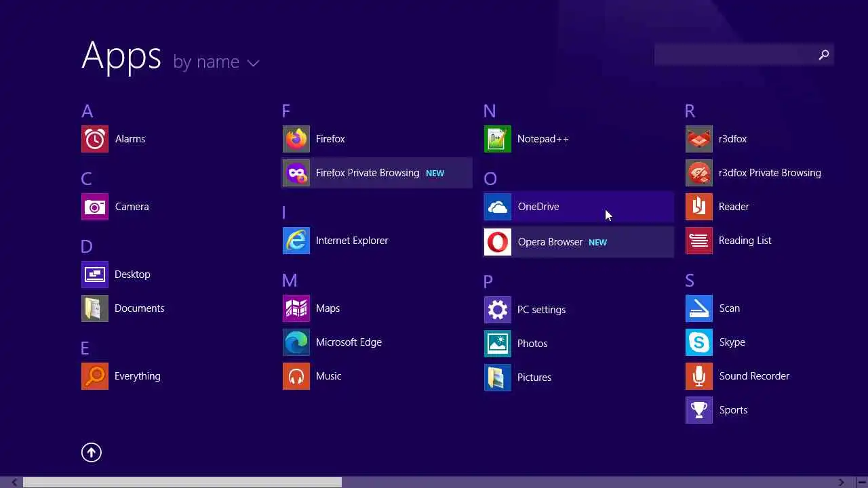Image resolution: width=868 pixels, height=488 pixels.
Task: Select the letter R group header
Action: click(x=690, y=111)
